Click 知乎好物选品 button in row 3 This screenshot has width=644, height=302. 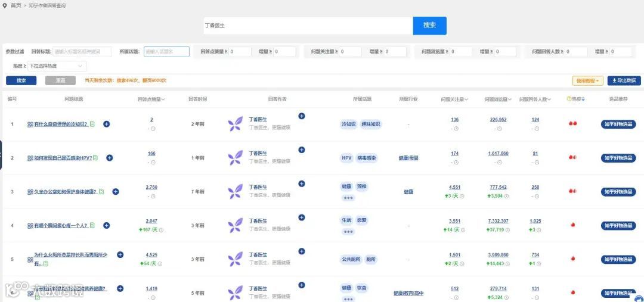pos(618,192)
